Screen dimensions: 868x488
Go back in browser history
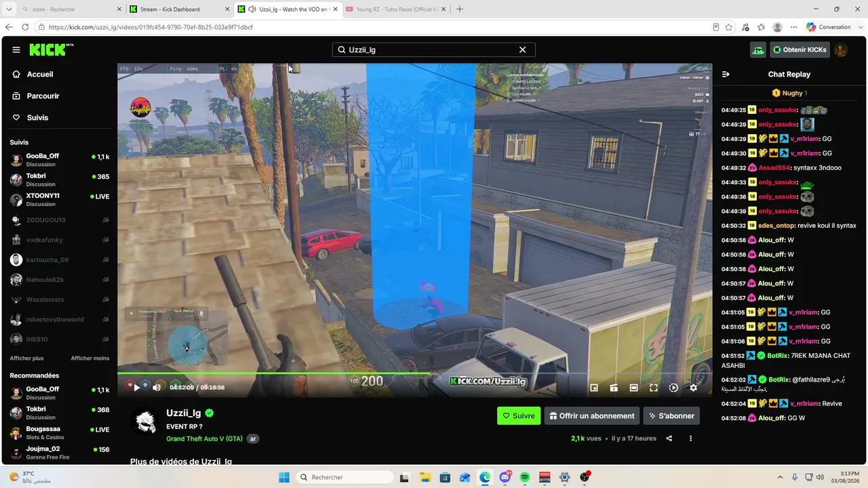click(x=9, y=27)
